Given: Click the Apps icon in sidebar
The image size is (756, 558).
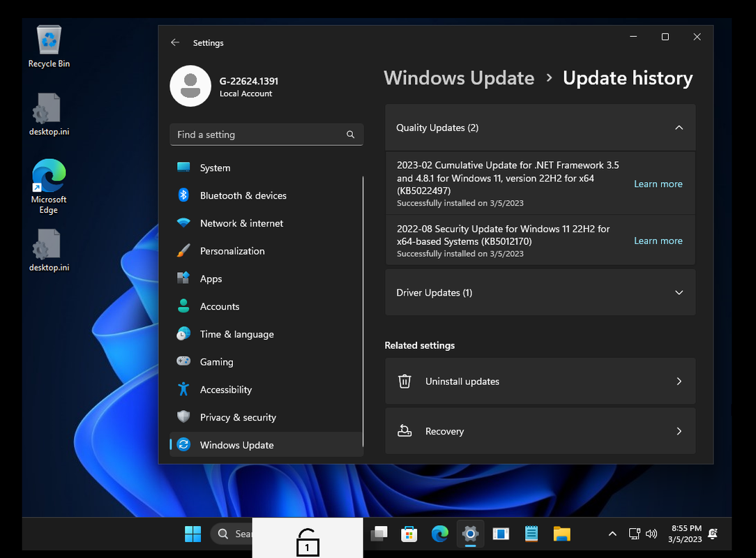Looking at the screenshot, I should click(x=183, y=278).
